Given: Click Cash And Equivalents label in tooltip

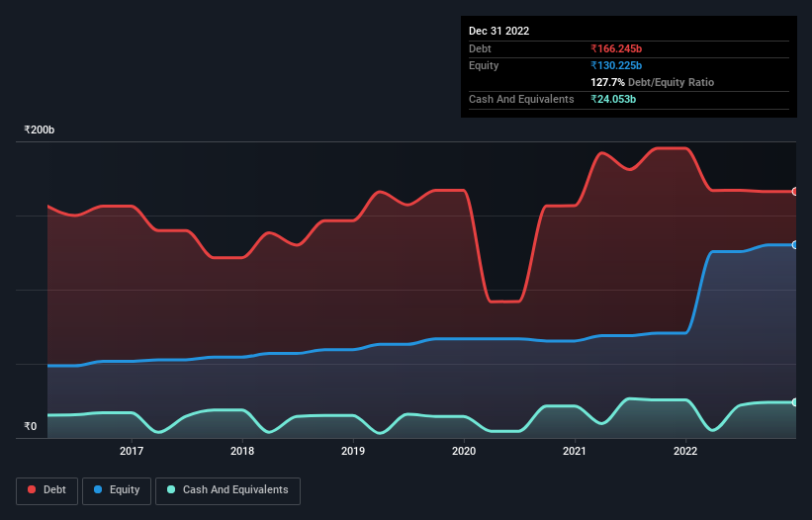Looking at the screenshot, I should (521, 99).
